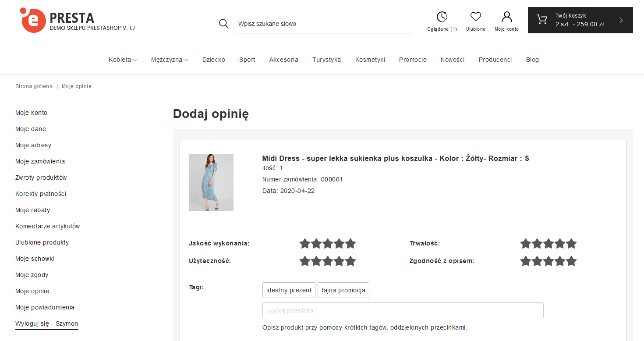This screenshot has width=644, height=341.
Task: Expand cart with the arrow chevron
Action: click(x=621, y=20)
